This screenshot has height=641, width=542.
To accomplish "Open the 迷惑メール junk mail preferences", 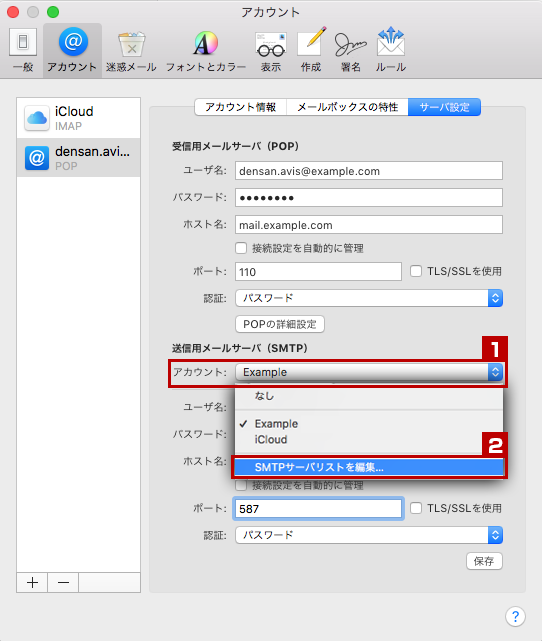I will [131, 51].
